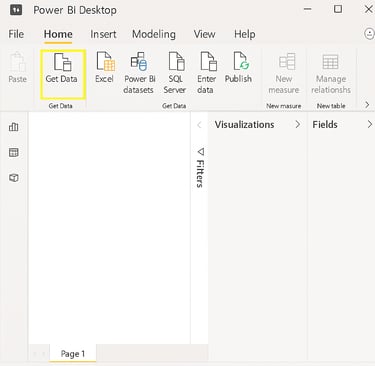The width and height of the screenshot is (375, 366).
Task: Open the Enter data tool
Action: click(x=206, y=73)
